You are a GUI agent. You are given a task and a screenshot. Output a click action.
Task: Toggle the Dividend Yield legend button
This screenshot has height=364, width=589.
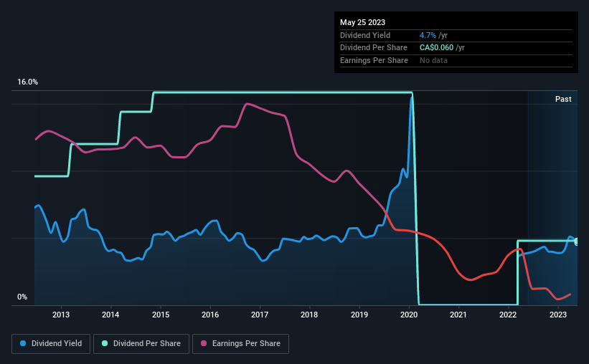click(x=51, y=344)
